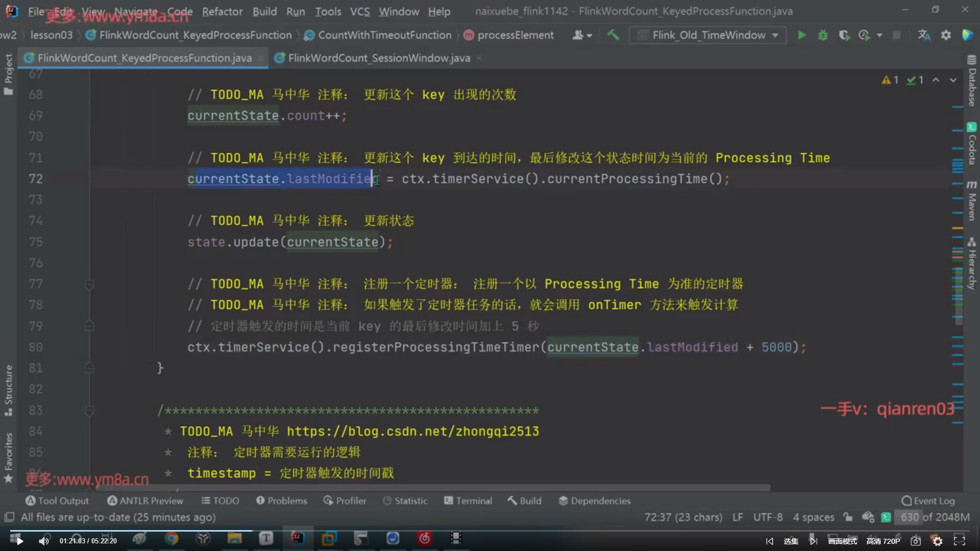The image size is (980, 551).
Task: Open IDE settings gear in toolbar
Action: (x=946, y=35)
